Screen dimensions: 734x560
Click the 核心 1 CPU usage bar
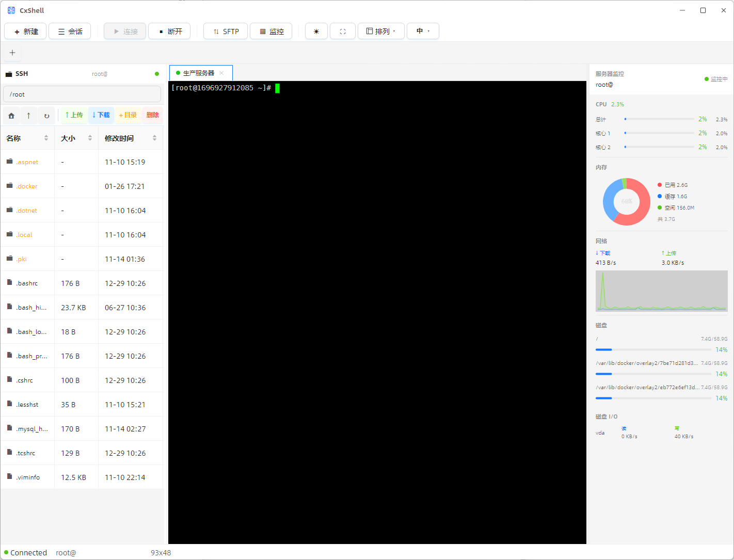659,133
